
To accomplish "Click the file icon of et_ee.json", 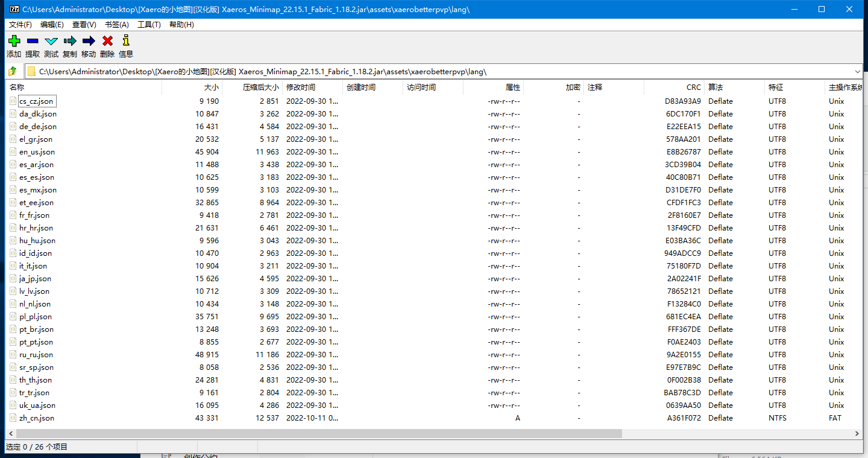I will pos(13,203).
